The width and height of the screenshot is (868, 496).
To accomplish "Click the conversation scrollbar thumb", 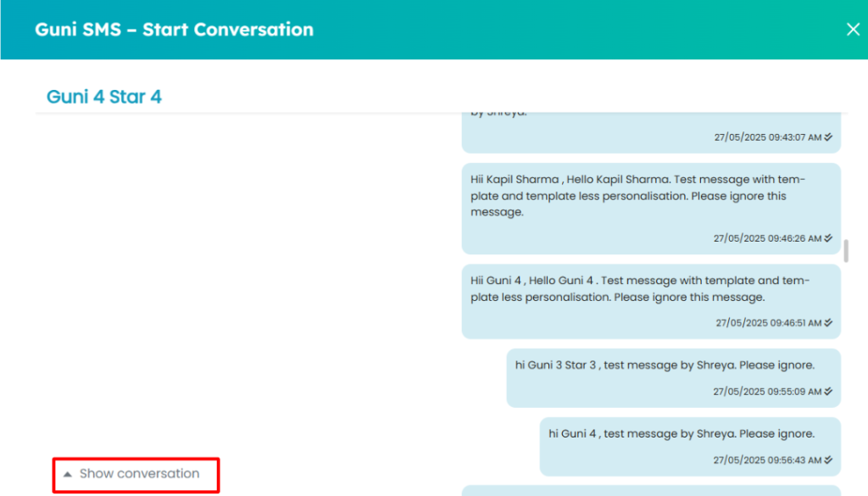I will 845,251.
